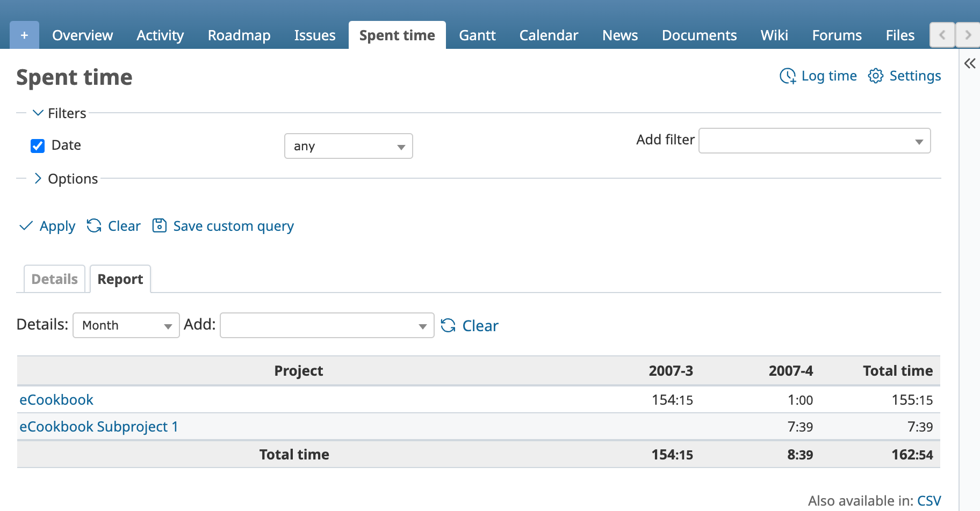Open the date 'any' operator dropdown
Screen dimensions: 980x511
click(x=349, y=146)
